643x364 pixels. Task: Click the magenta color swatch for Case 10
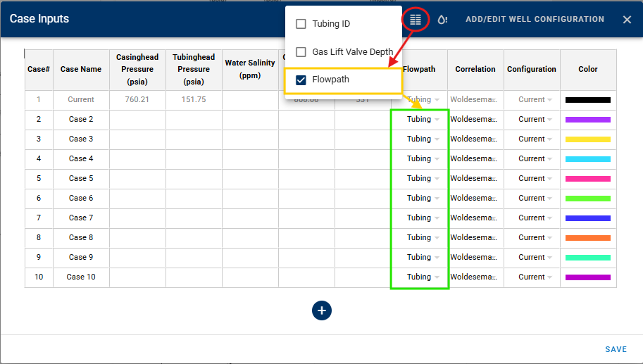587,277
